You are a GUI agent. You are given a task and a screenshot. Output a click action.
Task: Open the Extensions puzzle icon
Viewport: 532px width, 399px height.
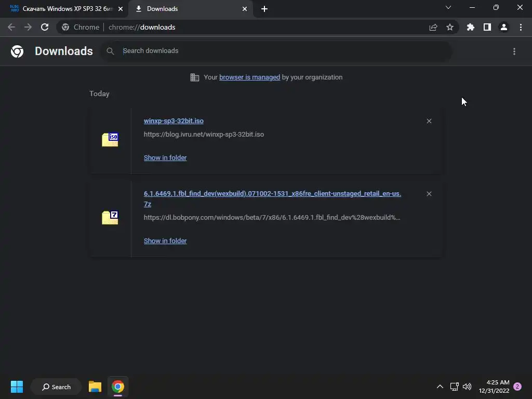[x=471, y=27]
